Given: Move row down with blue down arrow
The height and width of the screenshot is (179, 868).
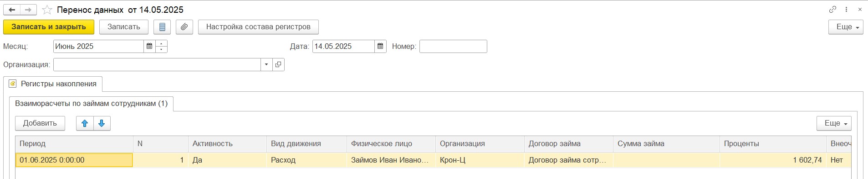Looking at the screenshot, I should tap(102, 123).
